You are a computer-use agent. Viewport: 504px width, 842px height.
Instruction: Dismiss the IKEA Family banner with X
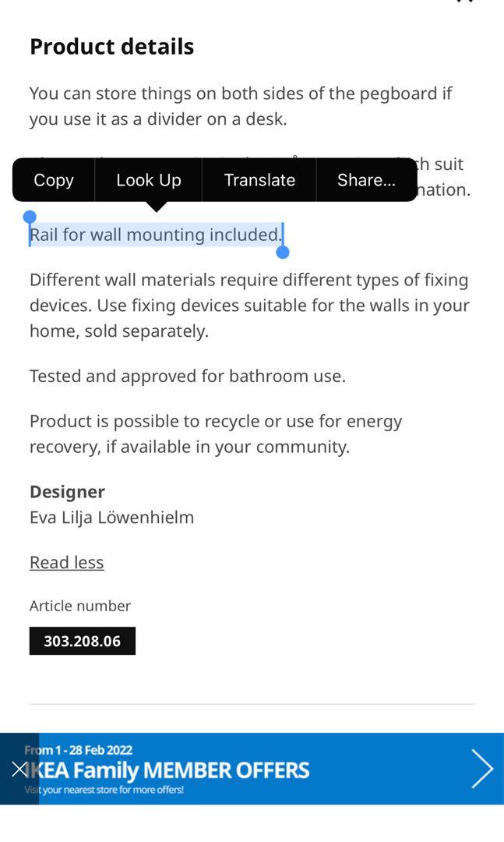19,769
